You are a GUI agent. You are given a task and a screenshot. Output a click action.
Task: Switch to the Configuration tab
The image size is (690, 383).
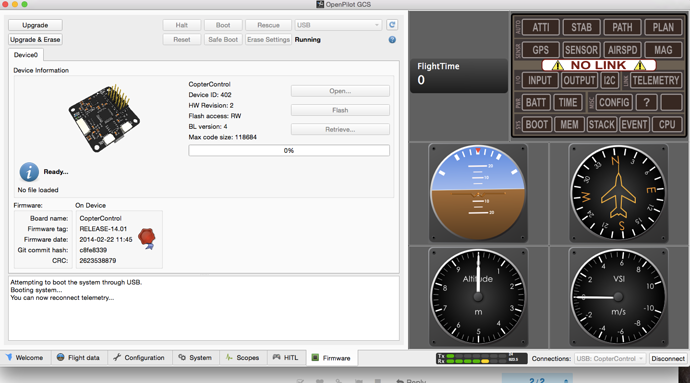(x=139, y=357)
